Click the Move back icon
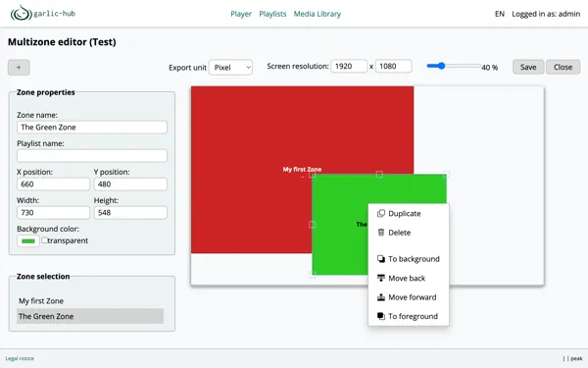The width and height of the screenshot is (588, 368). point(381,278)
